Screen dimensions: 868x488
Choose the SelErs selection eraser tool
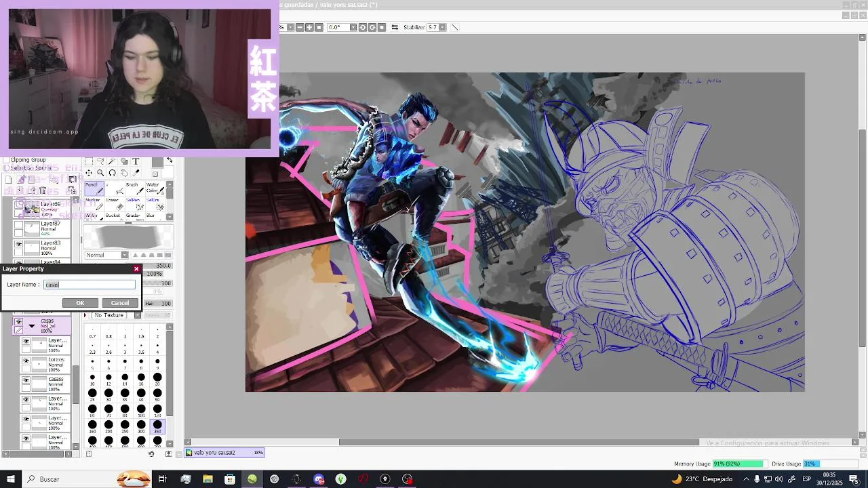tap(155, 204)
